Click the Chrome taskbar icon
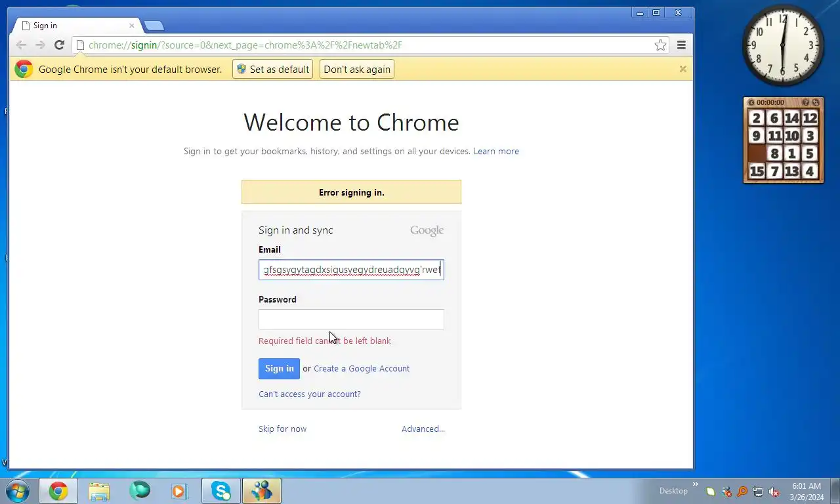 tap(58, 491)
